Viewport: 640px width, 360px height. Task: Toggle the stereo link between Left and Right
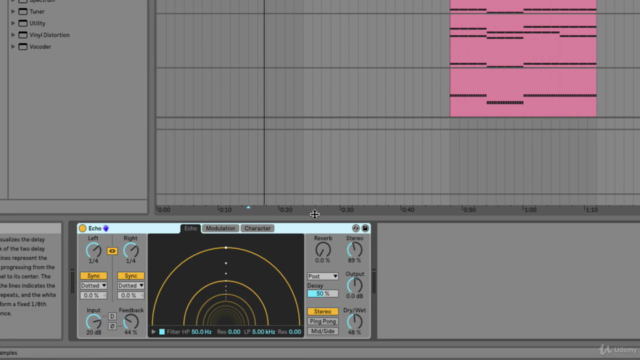pyautogui.click(x=112, y=251)
